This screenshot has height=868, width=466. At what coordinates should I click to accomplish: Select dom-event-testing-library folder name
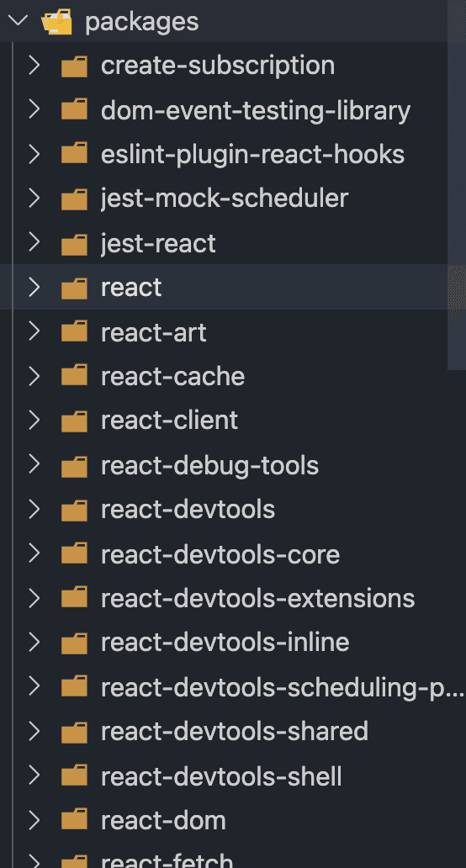pyautogui.click(x=256, y=111)
